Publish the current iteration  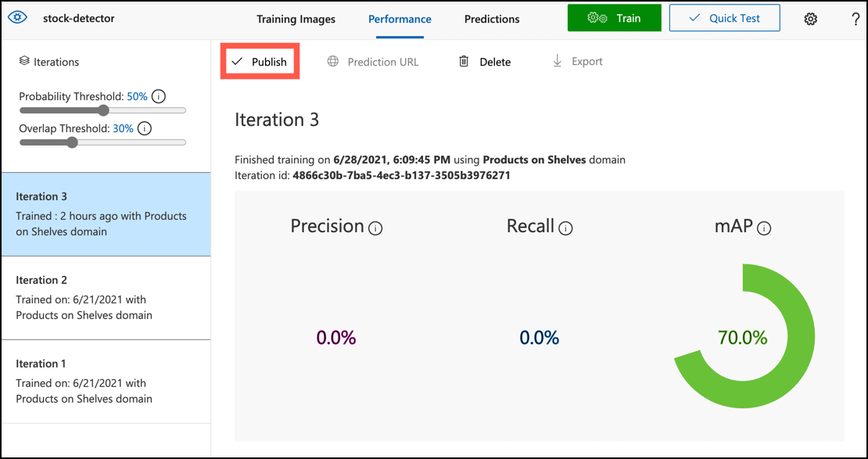[x=260, y=62]
